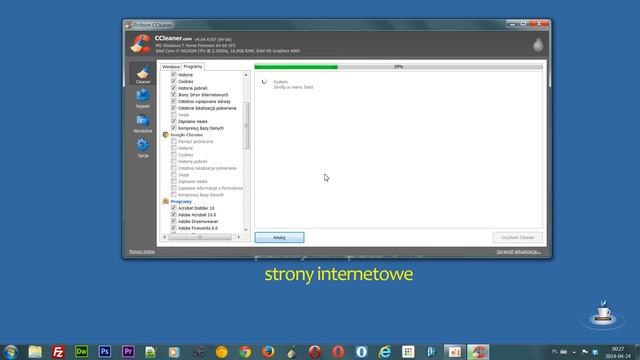Toggle Kompresuj Bazy Danych checked checkbox
This screenshot has height=360, width=640.
[x=174, y=128]
